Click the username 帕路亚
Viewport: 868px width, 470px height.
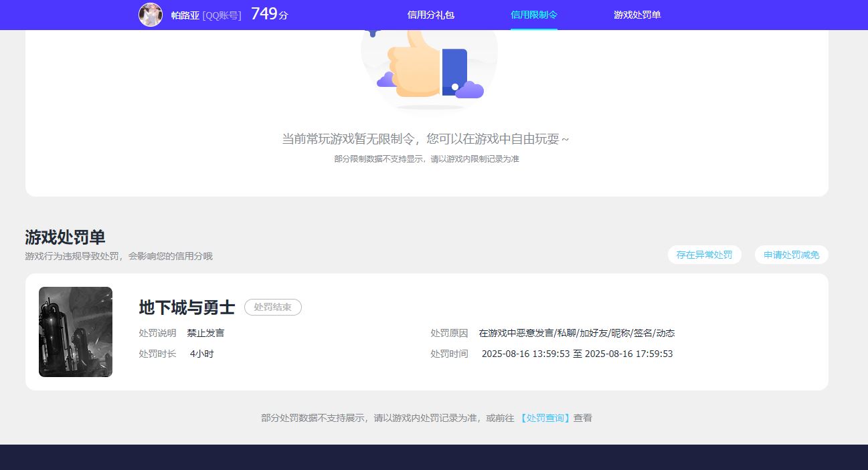185,15
